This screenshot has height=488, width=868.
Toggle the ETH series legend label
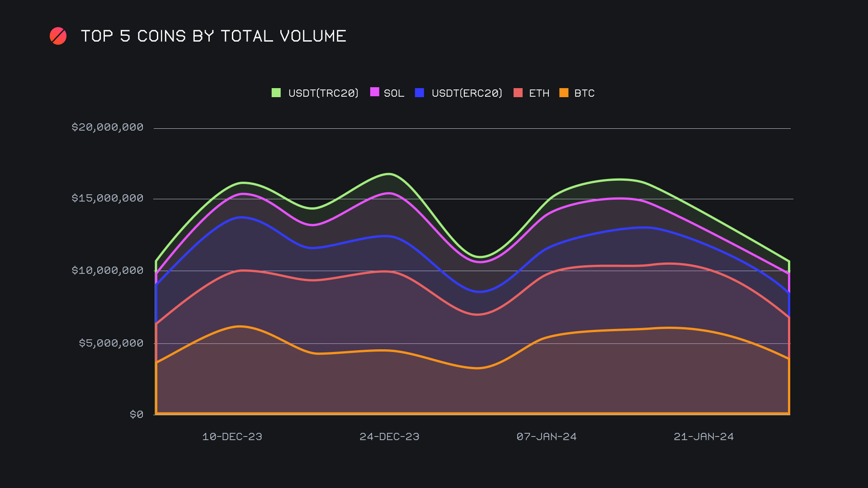(x=539, y=93)
